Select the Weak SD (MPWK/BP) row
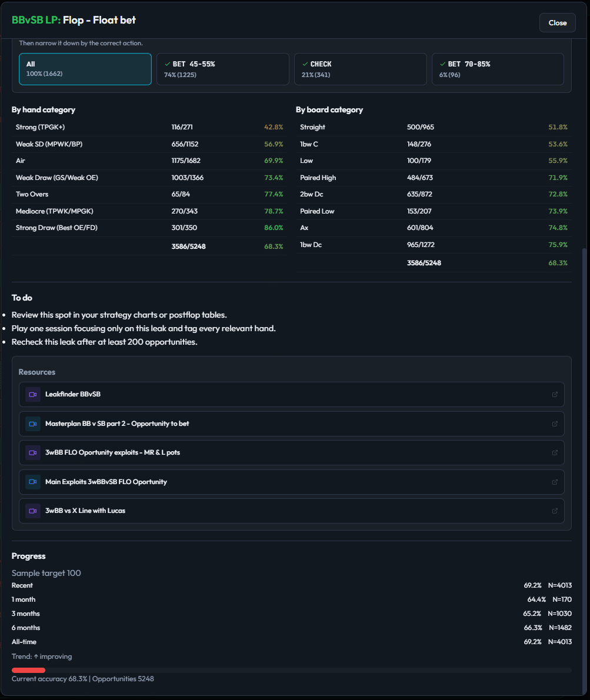 click(x=149, y=144)
